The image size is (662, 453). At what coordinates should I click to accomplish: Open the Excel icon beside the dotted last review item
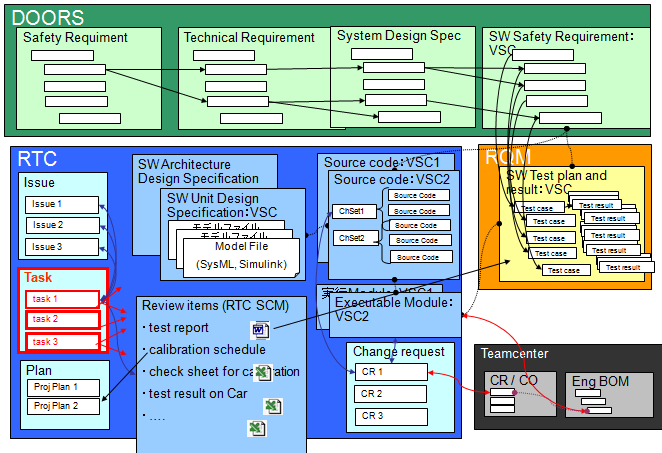[257, 428]
